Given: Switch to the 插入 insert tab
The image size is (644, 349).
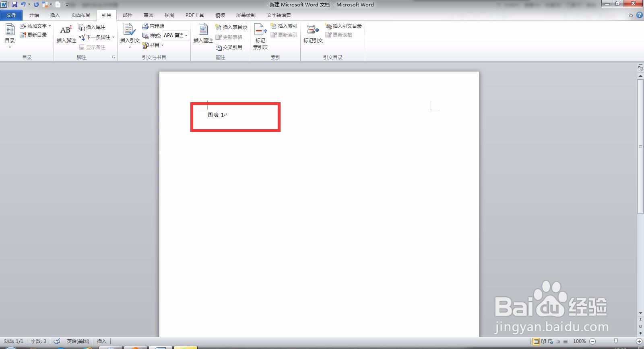Looking at the screenshot, I should [x=55, y=15].
